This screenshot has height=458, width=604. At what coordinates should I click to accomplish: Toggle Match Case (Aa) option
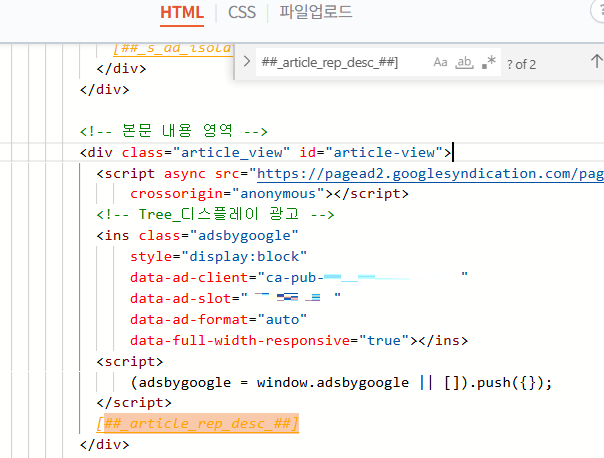click(440, 62)
